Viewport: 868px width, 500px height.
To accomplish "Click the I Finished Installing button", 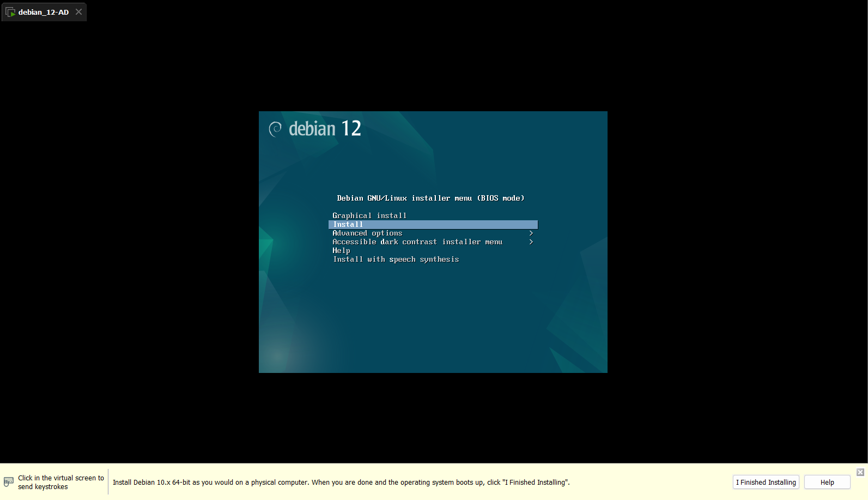I will click(766, 482).
